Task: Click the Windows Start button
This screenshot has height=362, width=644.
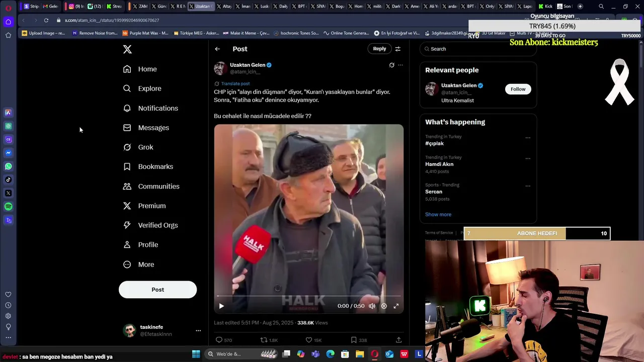Action: (x=196, y=354)
